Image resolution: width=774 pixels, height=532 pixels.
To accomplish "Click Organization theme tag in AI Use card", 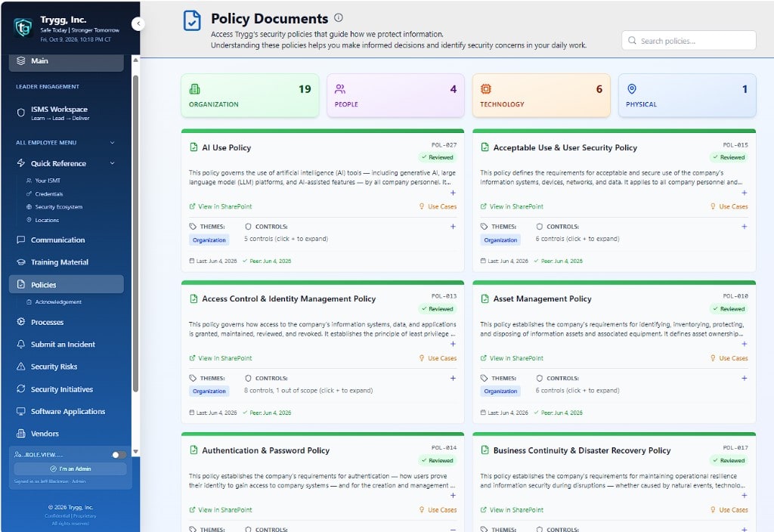I will point(209,240).
